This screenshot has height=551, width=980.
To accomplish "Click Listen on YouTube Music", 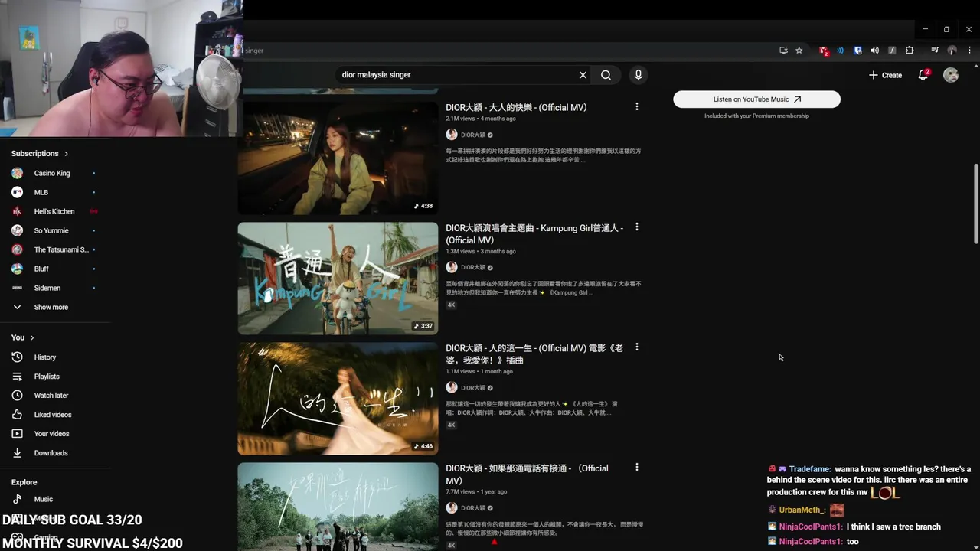I will (x=756, y=99).
